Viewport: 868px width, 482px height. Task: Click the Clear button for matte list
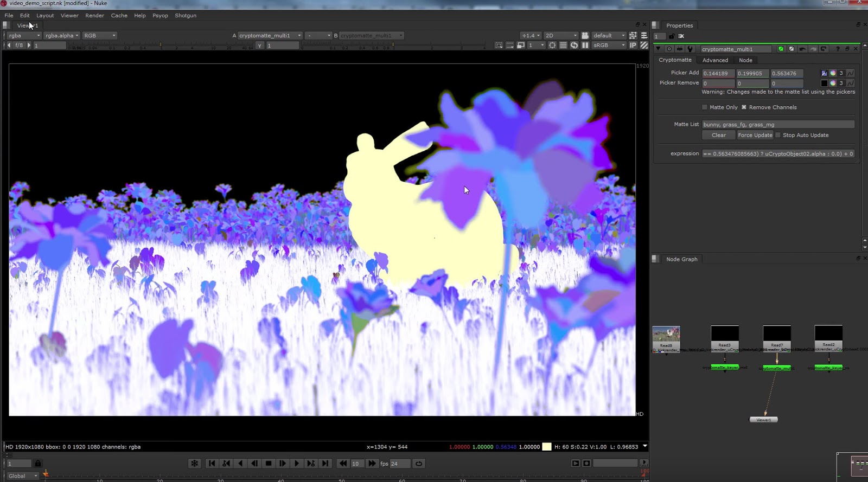pos(719,135)
